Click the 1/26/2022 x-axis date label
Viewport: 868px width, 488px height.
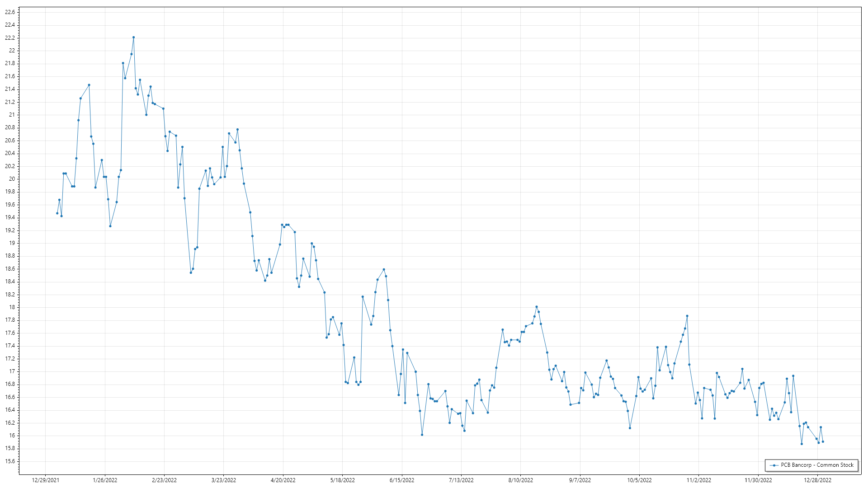(105, 480)
